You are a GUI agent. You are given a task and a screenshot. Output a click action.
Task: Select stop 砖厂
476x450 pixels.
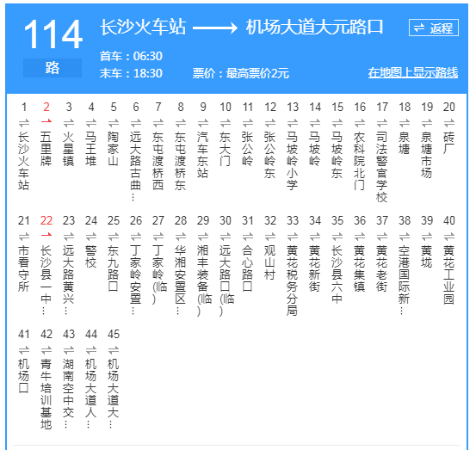(x=449, y=143)
